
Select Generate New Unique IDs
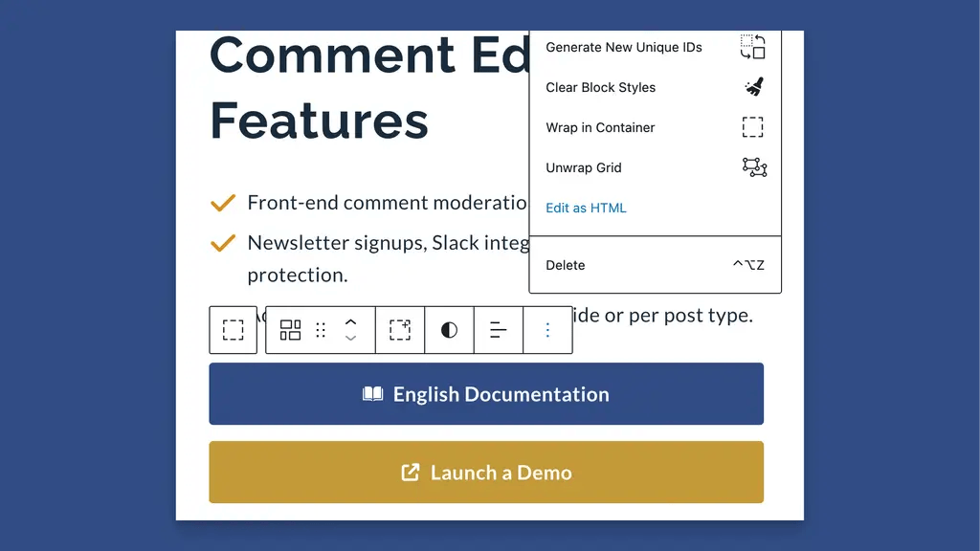[x=622, y=46]
